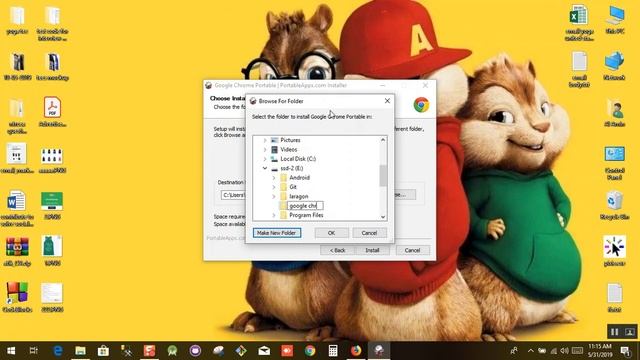The width and height of the screenshot is (640, 360).
Task: Expand the Local Disk (C:) node
Action: pyautogui.click(x=264, y=159)
